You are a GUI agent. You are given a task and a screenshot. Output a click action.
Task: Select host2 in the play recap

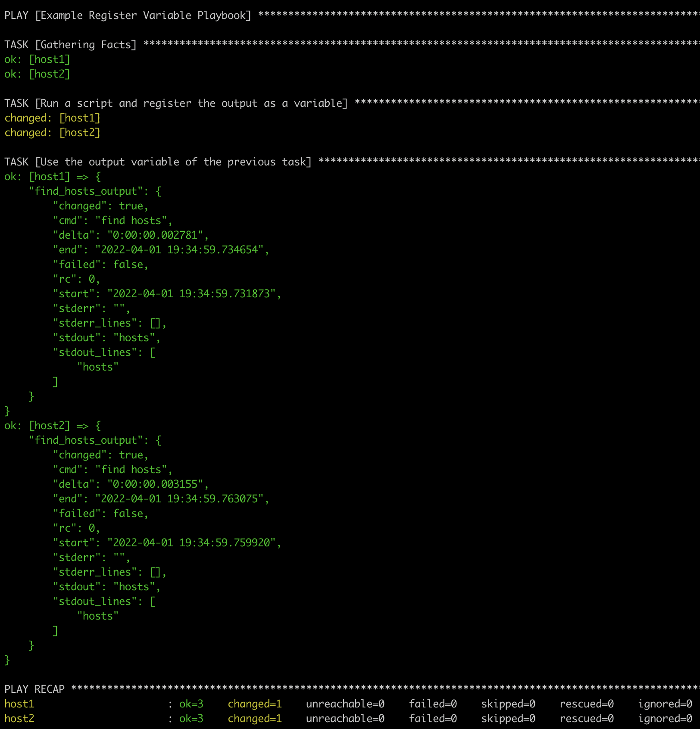click(x=19, y=718)
